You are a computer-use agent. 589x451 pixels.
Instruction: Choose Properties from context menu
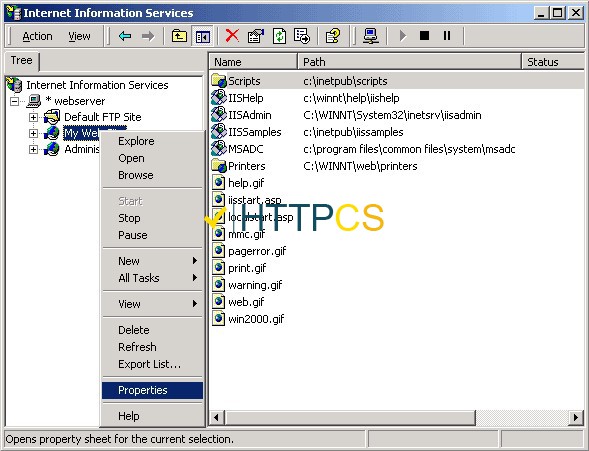point(153,390)
